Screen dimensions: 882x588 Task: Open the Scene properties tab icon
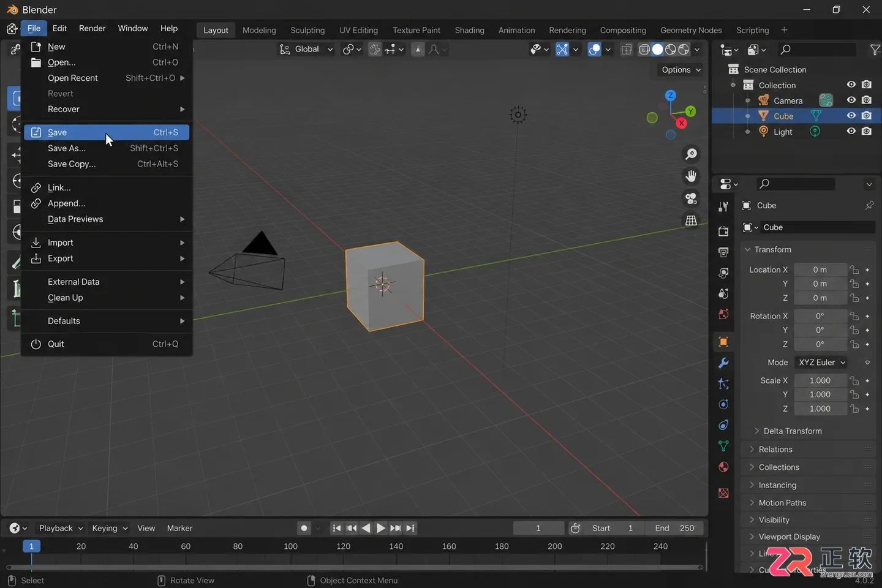723,294
